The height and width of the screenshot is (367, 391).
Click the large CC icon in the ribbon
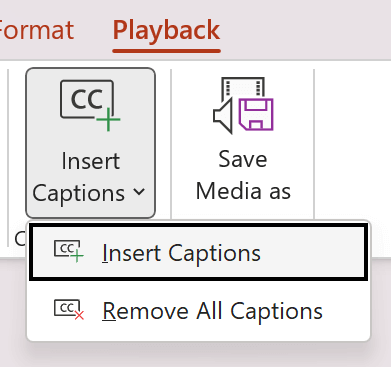(x=90, y=105)
